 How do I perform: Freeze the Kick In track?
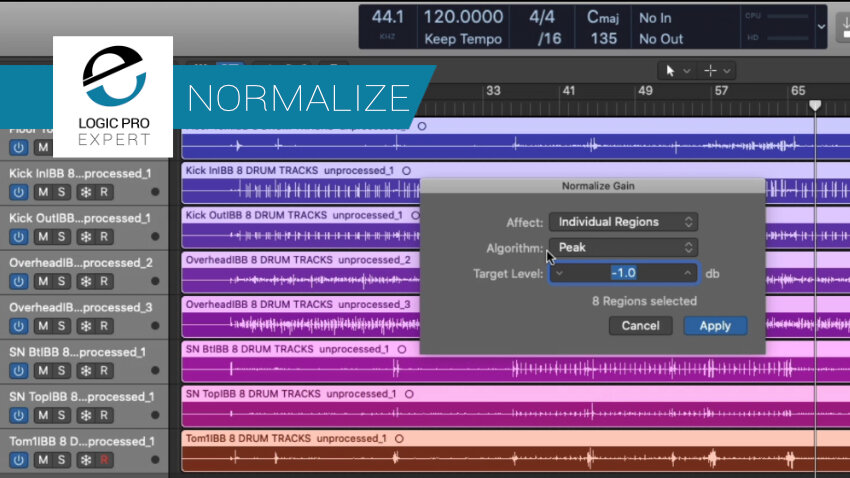click(x=86, y=192)
